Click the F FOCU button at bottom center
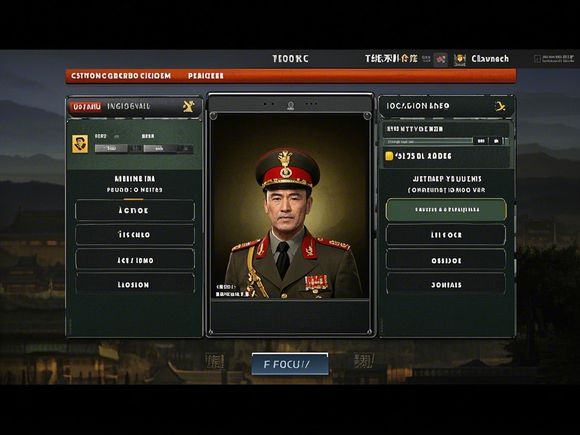This screenshot has height=435, width=580. [290, 364]
